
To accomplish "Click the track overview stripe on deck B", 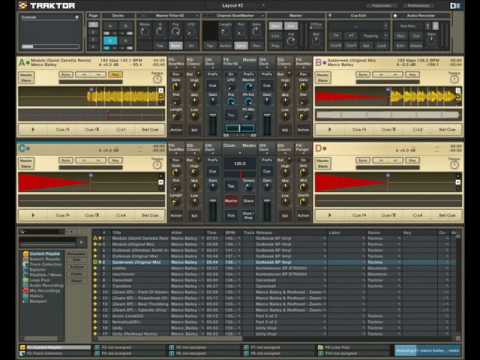I will [x=388, y=115].
